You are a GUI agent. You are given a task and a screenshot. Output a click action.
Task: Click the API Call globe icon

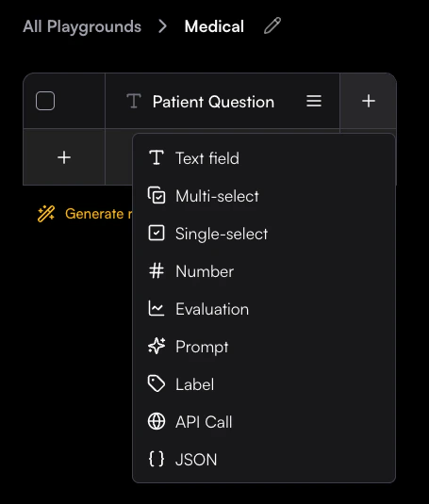[x=157, y=421]
